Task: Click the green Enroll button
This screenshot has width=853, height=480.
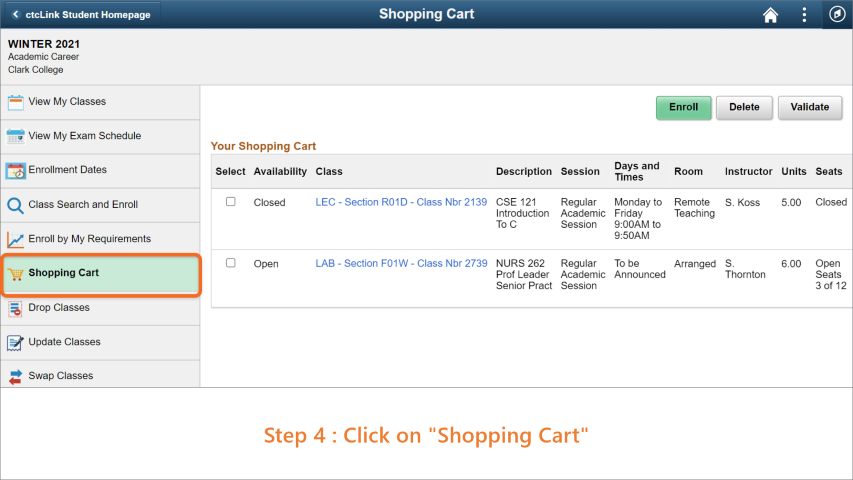Action: [x=683, y=107]
